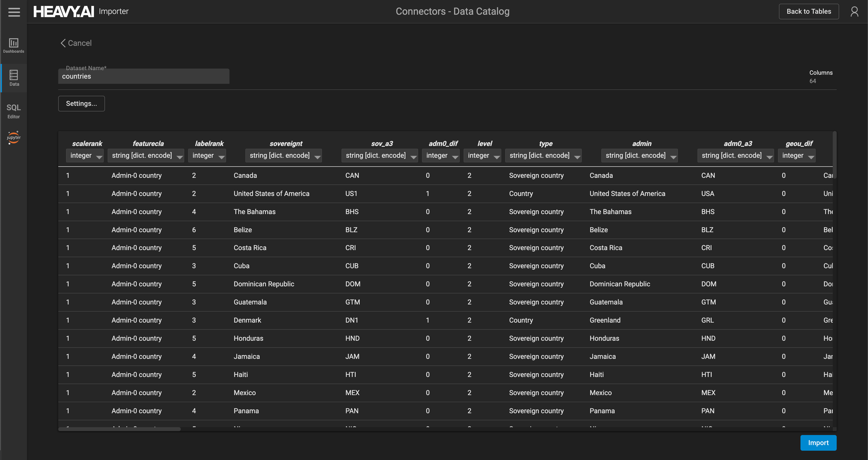This screenshot has height=460, width=868.
Task: Open the sovereignt data type dropdown
Action: click(283, 156)
